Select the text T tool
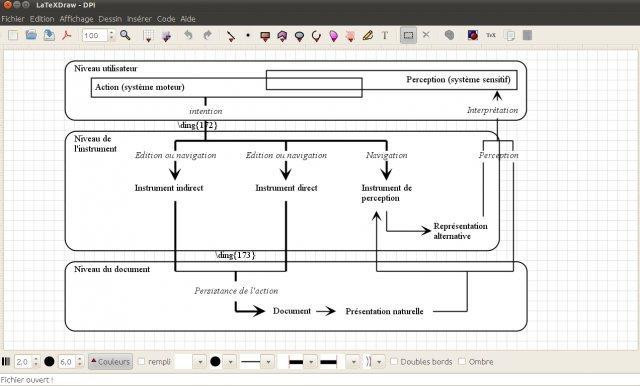 384,35
